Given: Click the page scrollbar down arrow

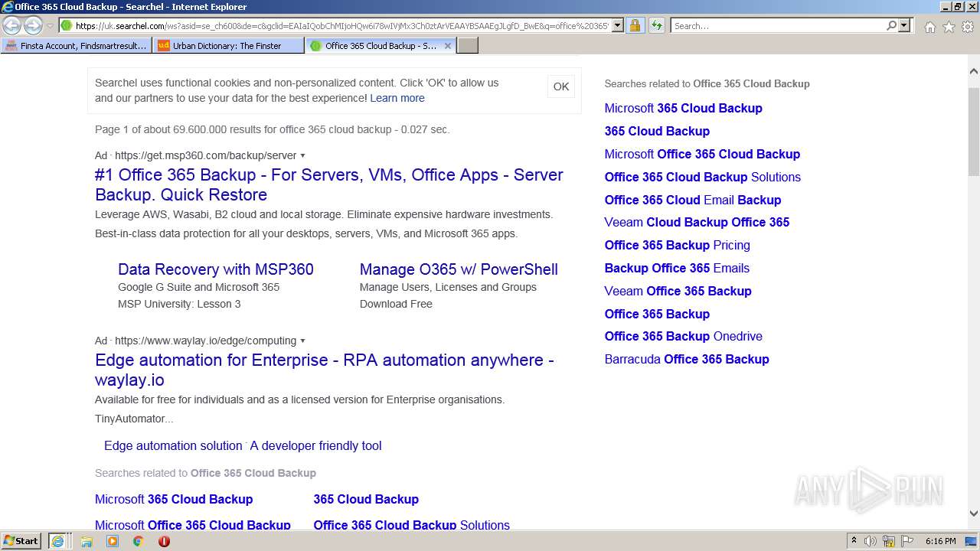Looking at the screenshot, I should point(974,514).
